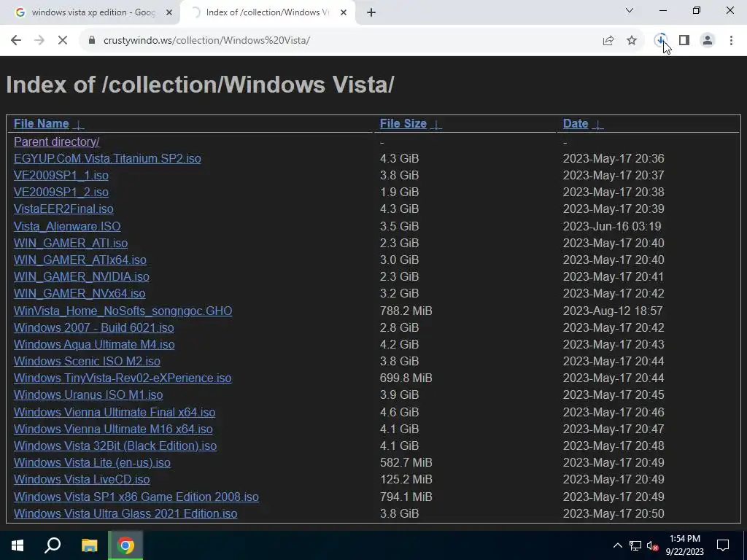Sort by File Size header

click(x=403, y=124)
